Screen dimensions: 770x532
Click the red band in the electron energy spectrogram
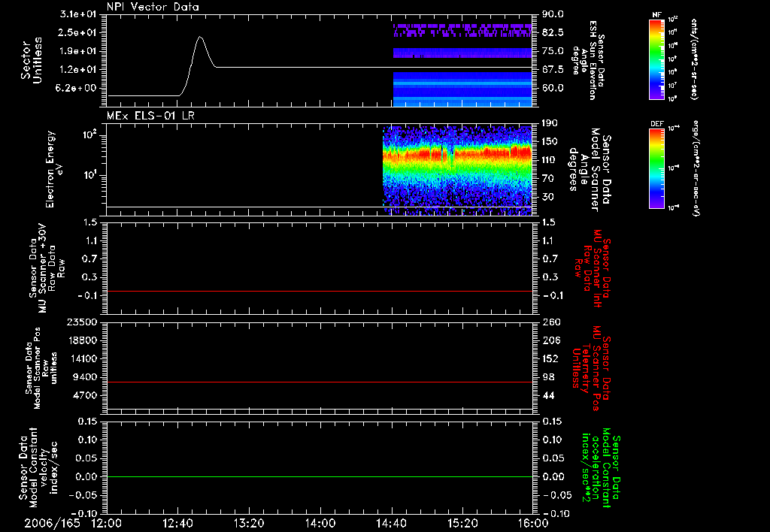click(x=456, y=155)
